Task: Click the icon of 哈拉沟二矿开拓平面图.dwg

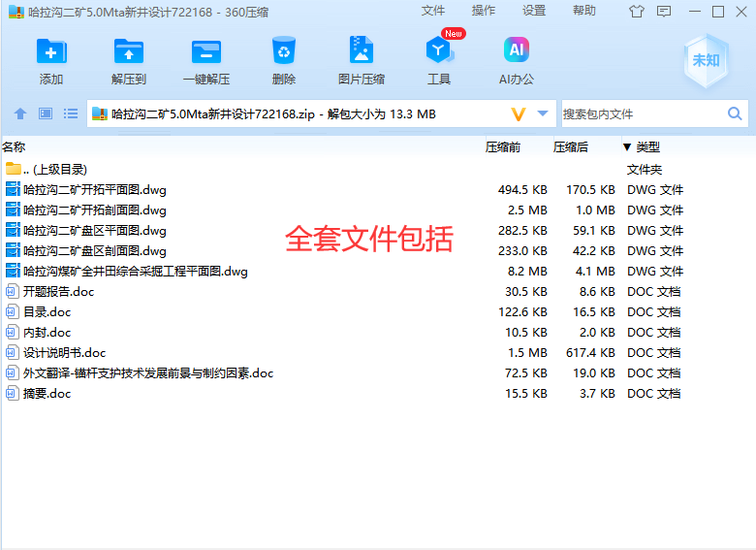Action: (13, 189)
